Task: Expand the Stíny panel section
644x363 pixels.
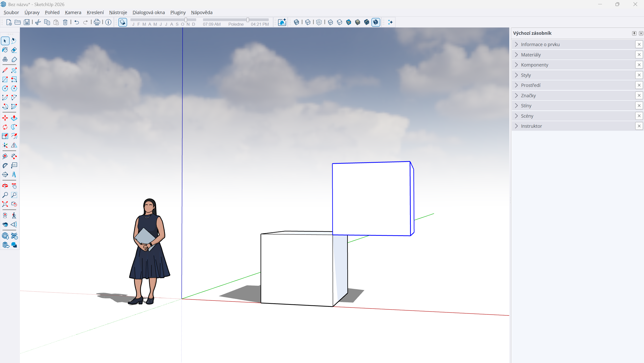Action: [x=526, y=106]
